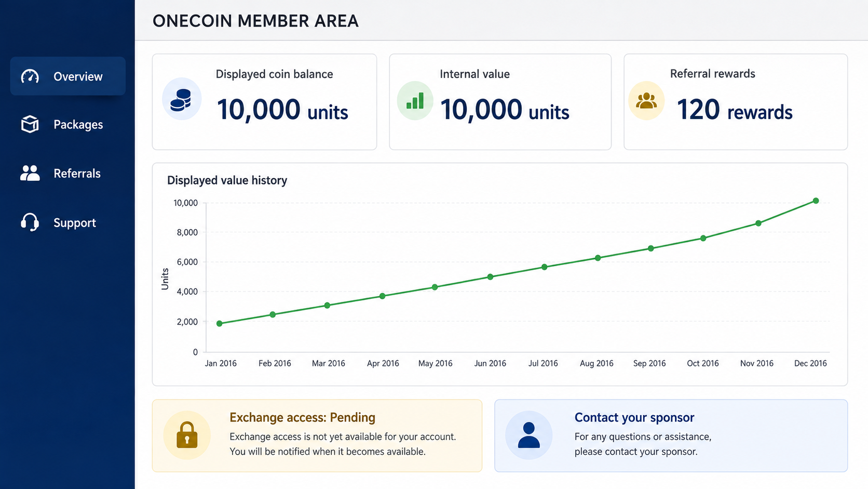Image resolution: width=868 pixels, height=489 pixels.
Task: Click the Packages box icon
Action: (30, 124)
